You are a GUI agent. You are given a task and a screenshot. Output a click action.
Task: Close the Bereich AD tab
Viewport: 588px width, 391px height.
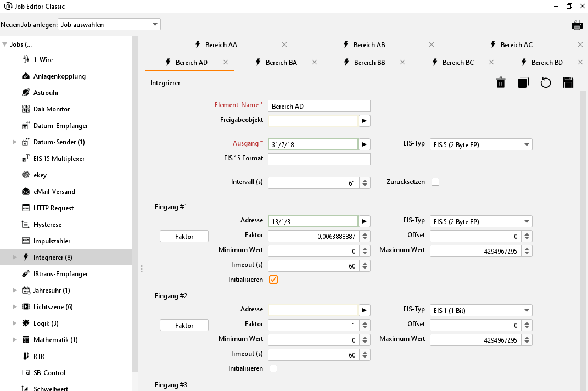[x=226, y=63]
